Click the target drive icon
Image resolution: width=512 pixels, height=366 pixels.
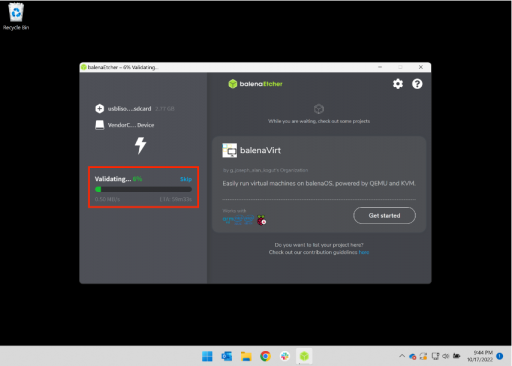point(99,125)
